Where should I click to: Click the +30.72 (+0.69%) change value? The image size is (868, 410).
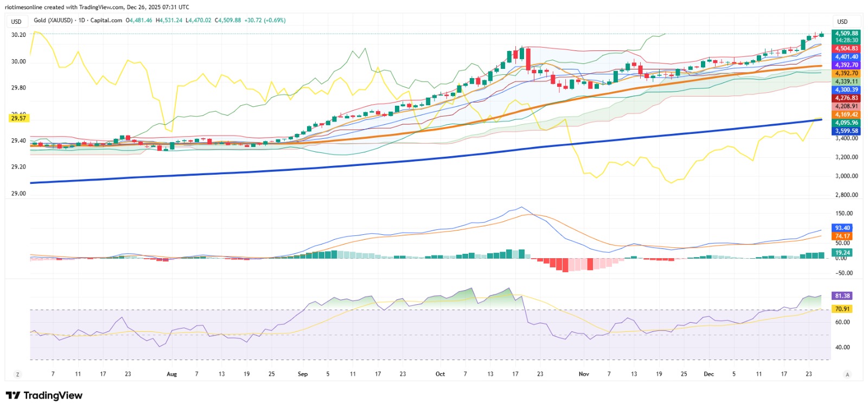(x=265, y=21)
